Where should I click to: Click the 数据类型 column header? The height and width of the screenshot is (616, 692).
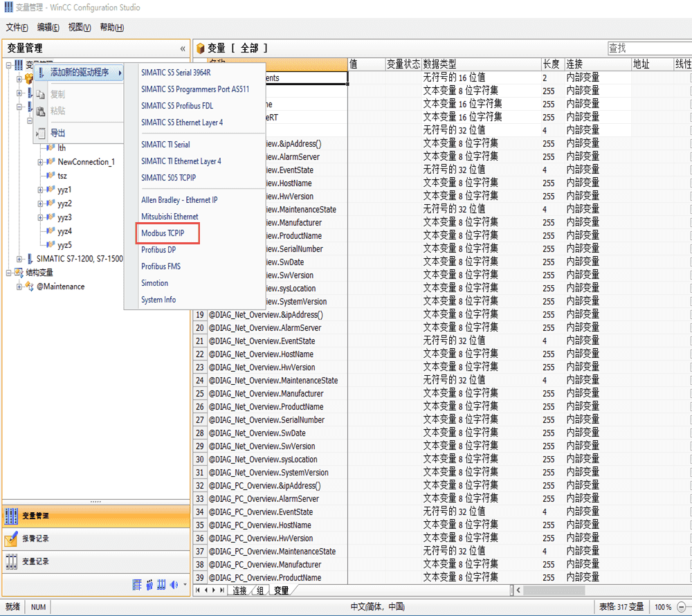[439, 64]
